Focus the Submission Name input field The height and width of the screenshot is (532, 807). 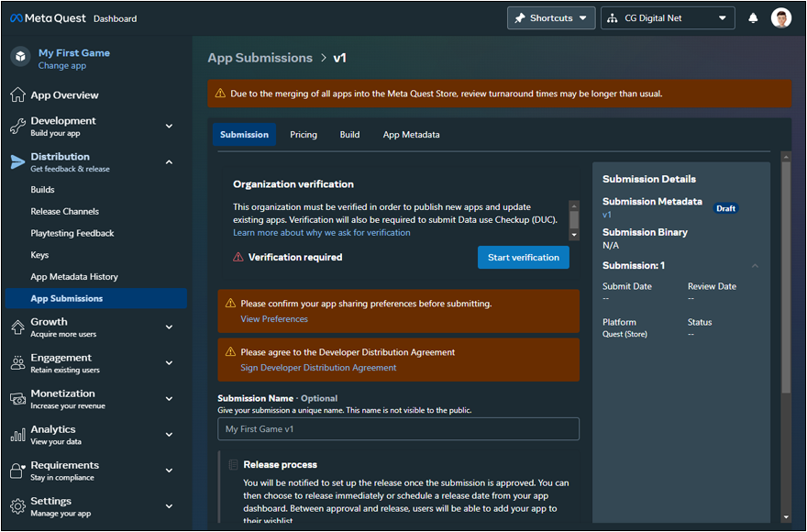click(x=398, y=428)
